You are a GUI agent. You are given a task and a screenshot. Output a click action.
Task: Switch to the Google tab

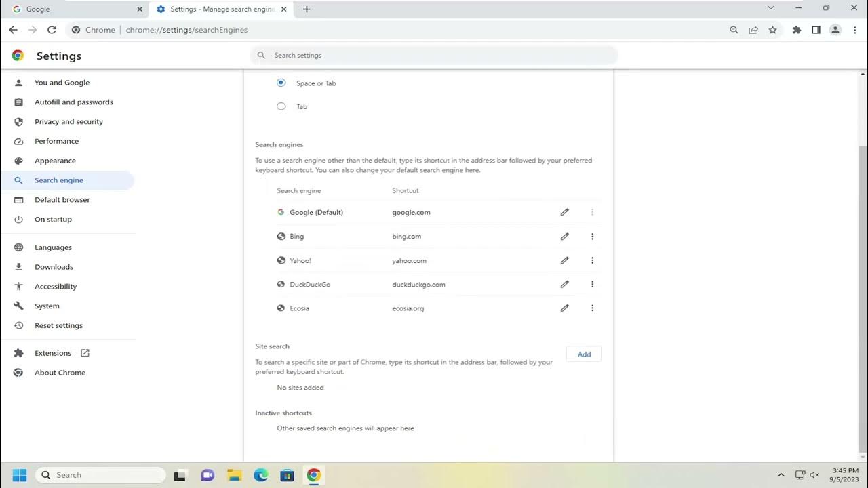pos(75,9)
